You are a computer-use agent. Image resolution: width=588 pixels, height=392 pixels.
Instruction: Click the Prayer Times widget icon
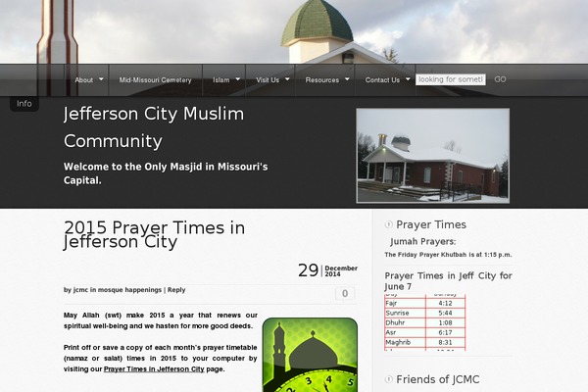coord(388,224)
